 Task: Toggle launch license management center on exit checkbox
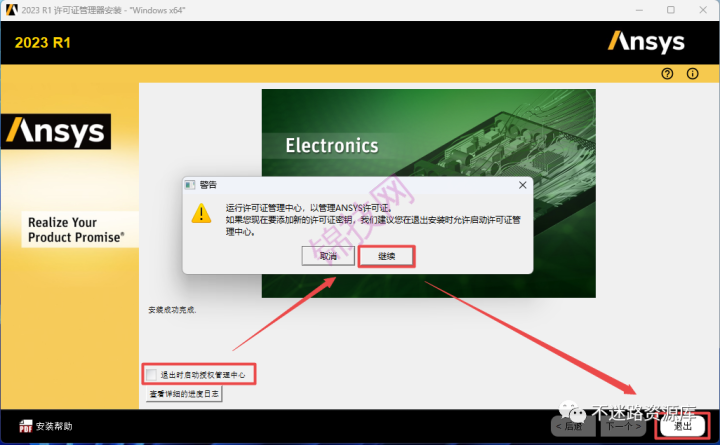tap(152, 375)
